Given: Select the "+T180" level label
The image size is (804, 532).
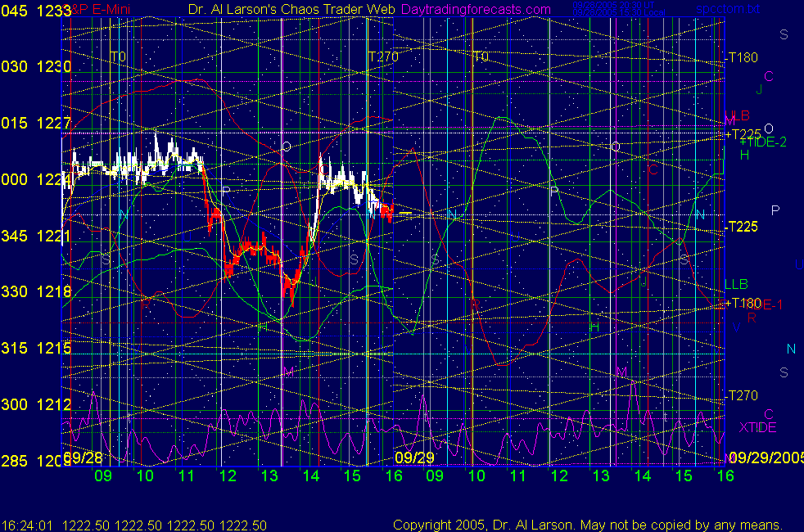Looking at the screenshot, I should coord(743,303).
